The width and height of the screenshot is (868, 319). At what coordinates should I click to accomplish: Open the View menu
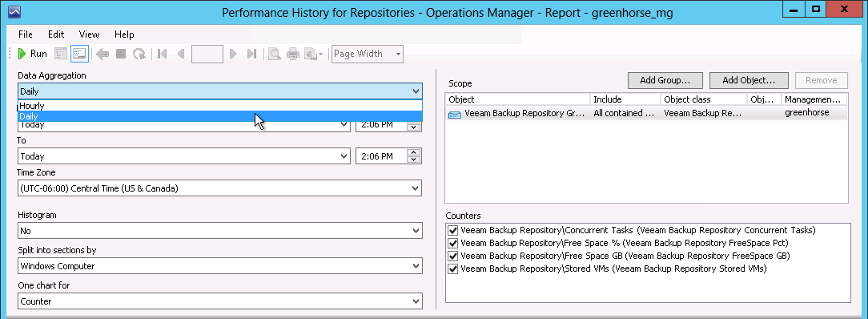pyautogui.click(x=89, y=34)
